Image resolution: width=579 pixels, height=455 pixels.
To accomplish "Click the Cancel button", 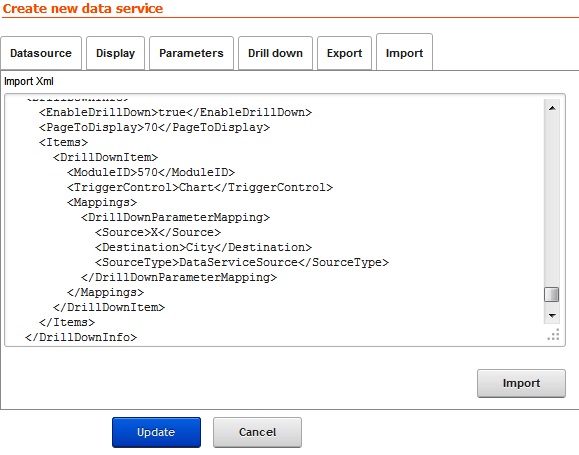I will [x=257, y=432].
